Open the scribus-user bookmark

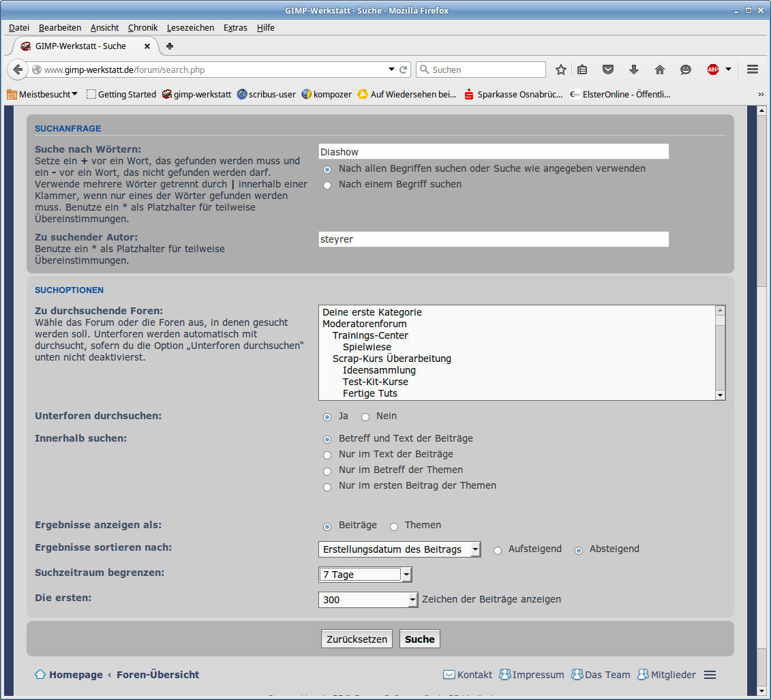pyautogui.click(x=266, y=94)
